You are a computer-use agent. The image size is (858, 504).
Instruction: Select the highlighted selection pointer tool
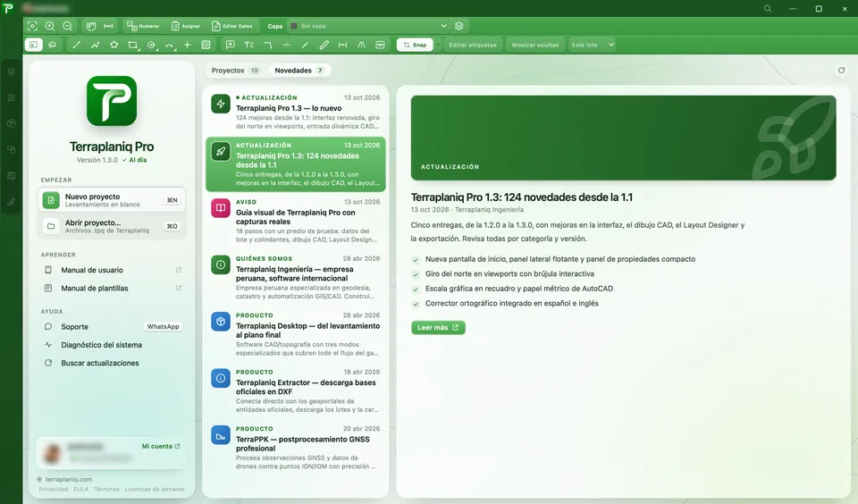33,45
